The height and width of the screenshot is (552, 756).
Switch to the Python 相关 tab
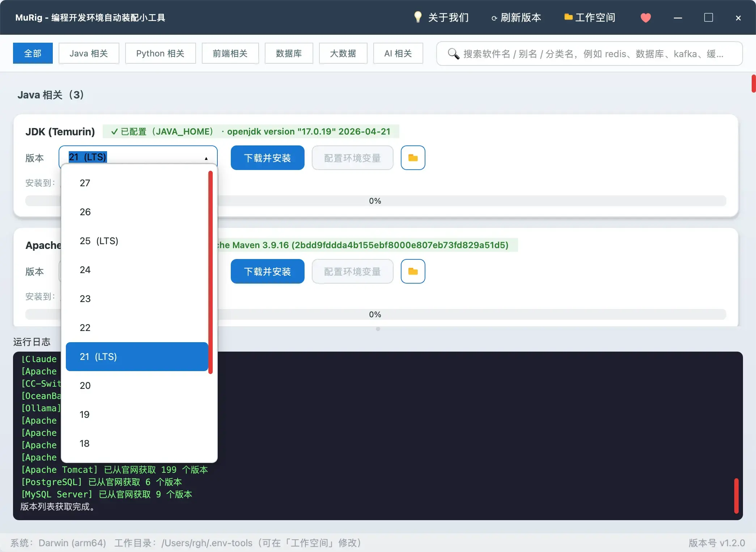(x=160, y=53)
